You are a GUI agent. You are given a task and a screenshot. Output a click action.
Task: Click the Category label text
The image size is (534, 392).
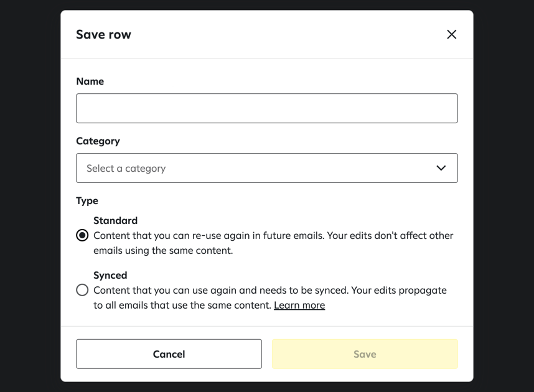tap(98, 141)
